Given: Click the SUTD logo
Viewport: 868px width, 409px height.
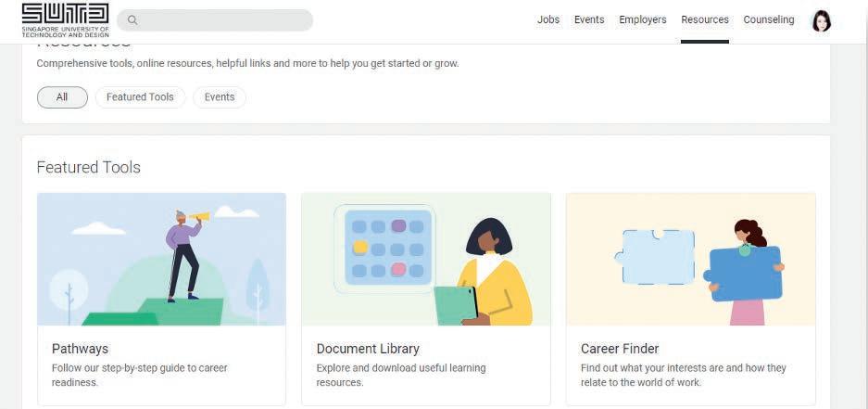Looking at the screenshot, I should pyautogui.click(x=65, y=19).
